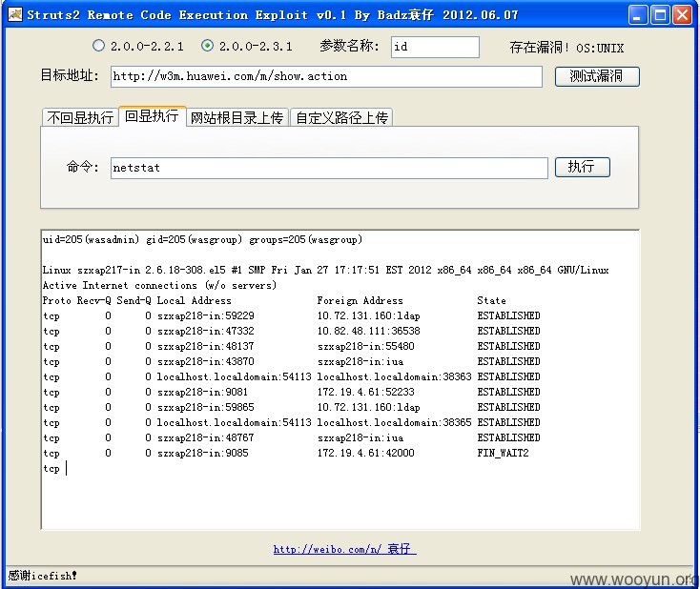Click the 存在漏洞! OS:UNIX status text

pyautogui.click(x=566, y=48)
